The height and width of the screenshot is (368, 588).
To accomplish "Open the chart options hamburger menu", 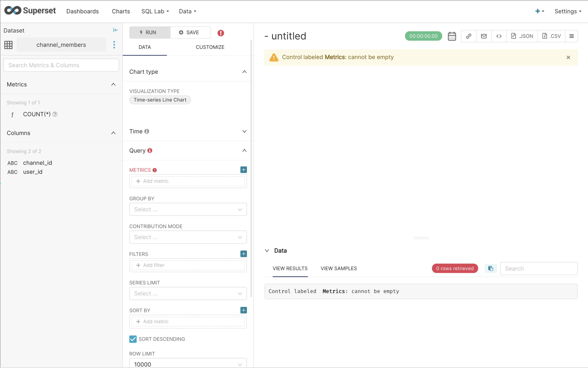I will tap(572, 36).
